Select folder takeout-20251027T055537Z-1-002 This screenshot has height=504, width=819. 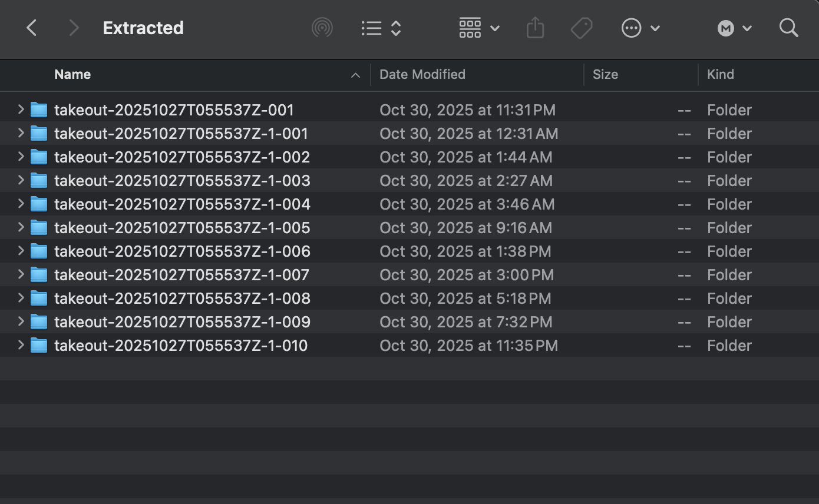point(181,157)
